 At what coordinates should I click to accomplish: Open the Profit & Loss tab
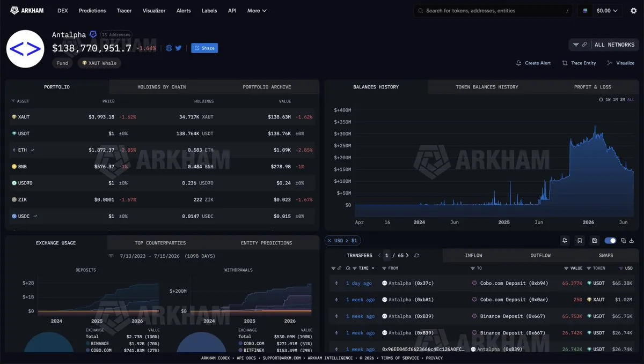[593, 87]
